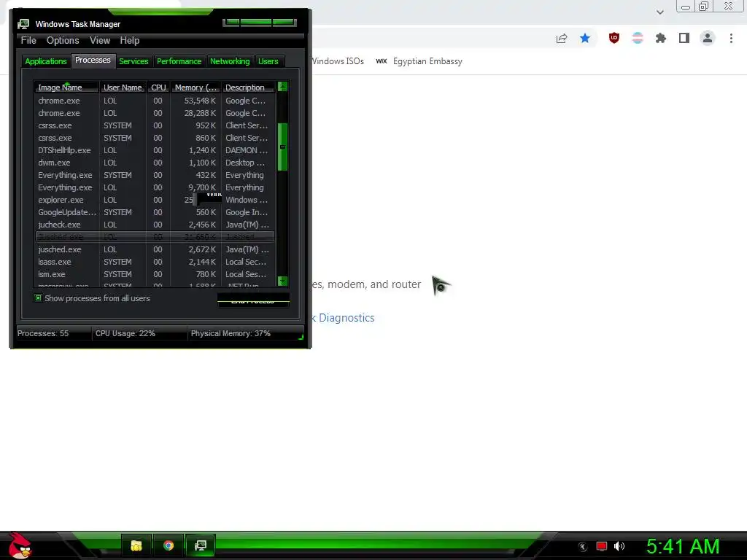Switch to the Applications tab
The image size is (747, 560).
[x=46, y=61]
